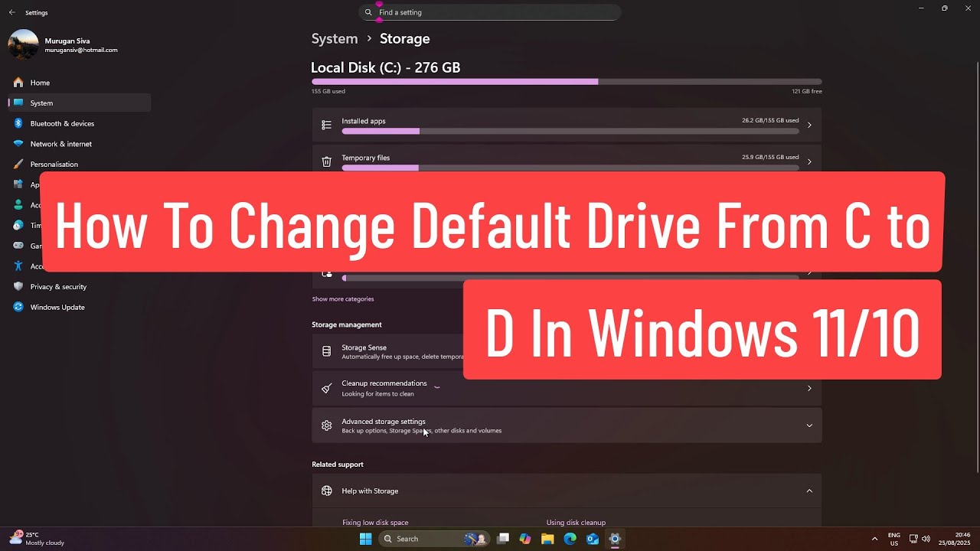Screen dimensions: 980x551
Task: Open Apps settings via its sidebar icon
Action: tap(18, 184)
